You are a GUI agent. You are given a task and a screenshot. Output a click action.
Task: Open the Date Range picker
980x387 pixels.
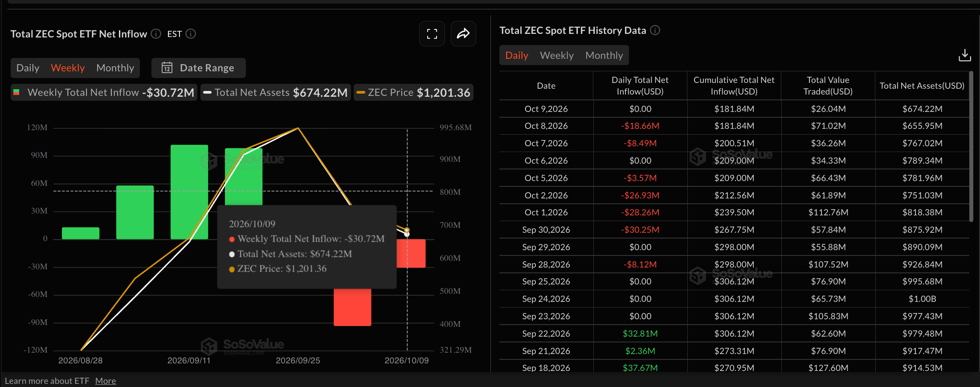coord(198,68)
